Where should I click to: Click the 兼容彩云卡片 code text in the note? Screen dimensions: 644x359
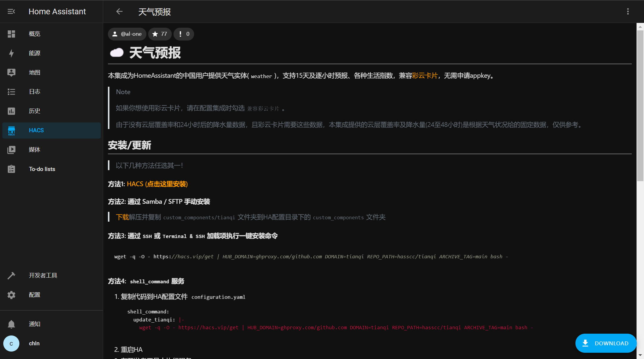pyautogui.click(x=263, y=109)
